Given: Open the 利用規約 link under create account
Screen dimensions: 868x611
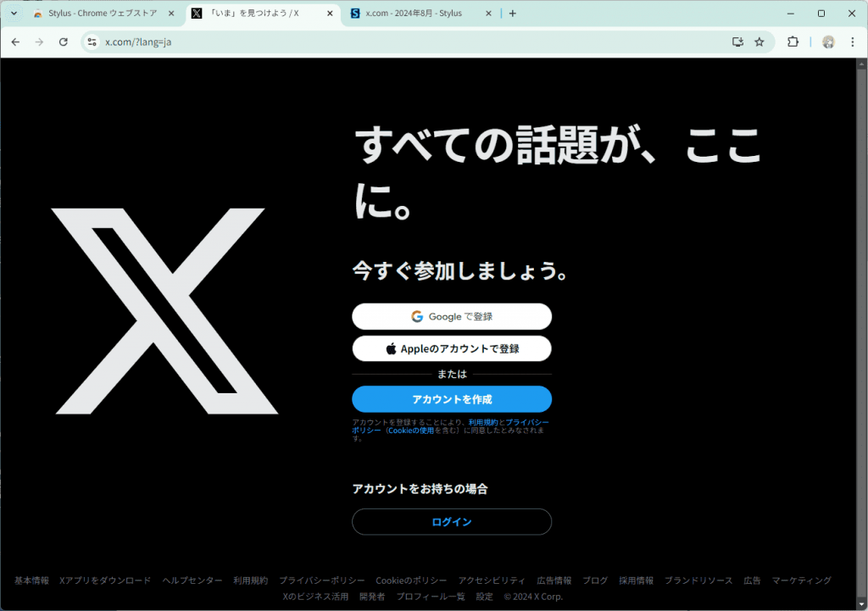Looking at the screenshot, I should [483, 422].
